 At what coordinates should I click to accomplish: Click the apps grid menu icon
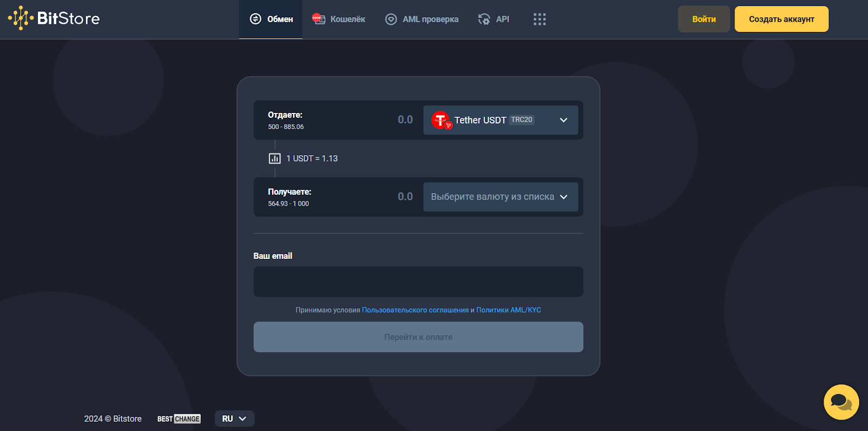[x=539, y=20]
